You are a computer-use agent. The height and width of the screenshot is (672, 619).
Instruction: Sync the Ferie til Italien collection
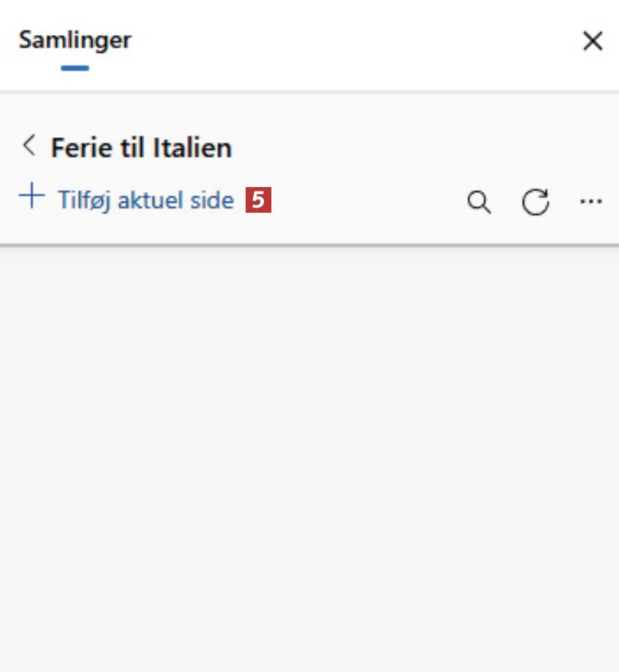(x=535, y=202)
